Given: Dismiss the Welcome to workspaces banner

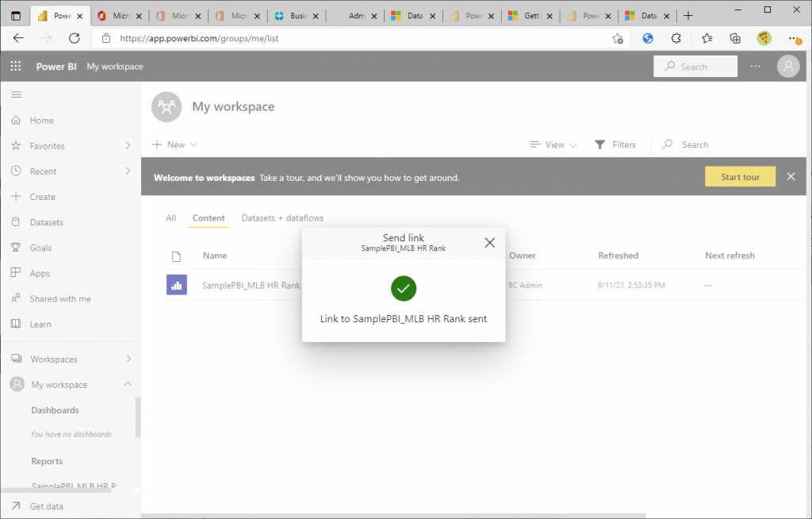Looking at the screenshot, I should click(x=791, y=176).
